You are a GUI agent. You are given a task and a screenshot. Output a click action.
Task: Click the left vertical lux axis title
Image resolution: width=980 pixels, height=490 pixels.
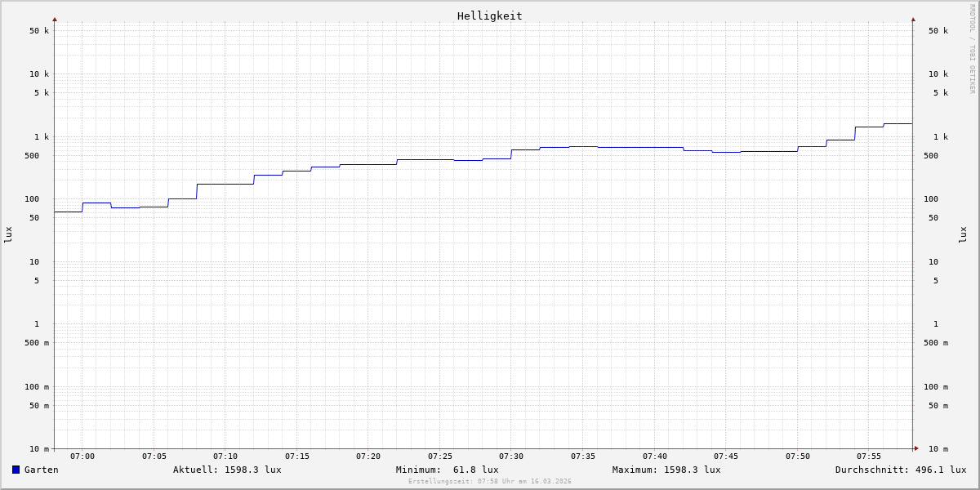click(8, 234)
